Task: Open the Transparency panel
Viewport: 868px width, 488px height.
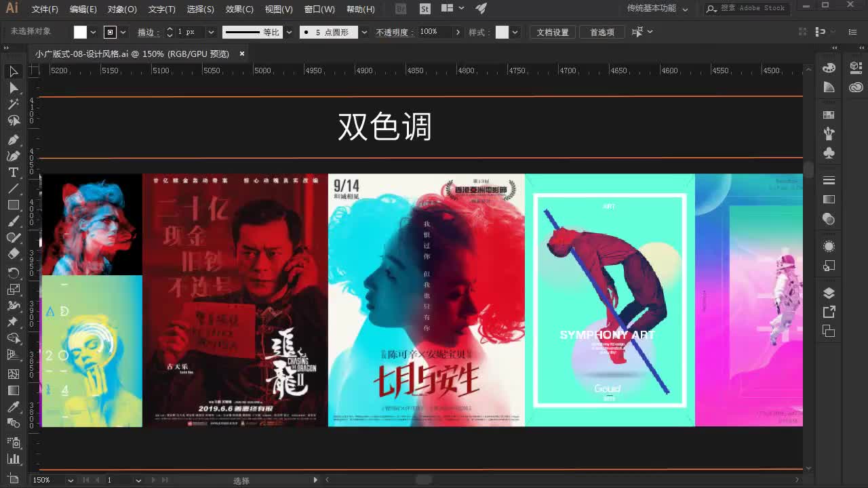Action: (829, 219)
